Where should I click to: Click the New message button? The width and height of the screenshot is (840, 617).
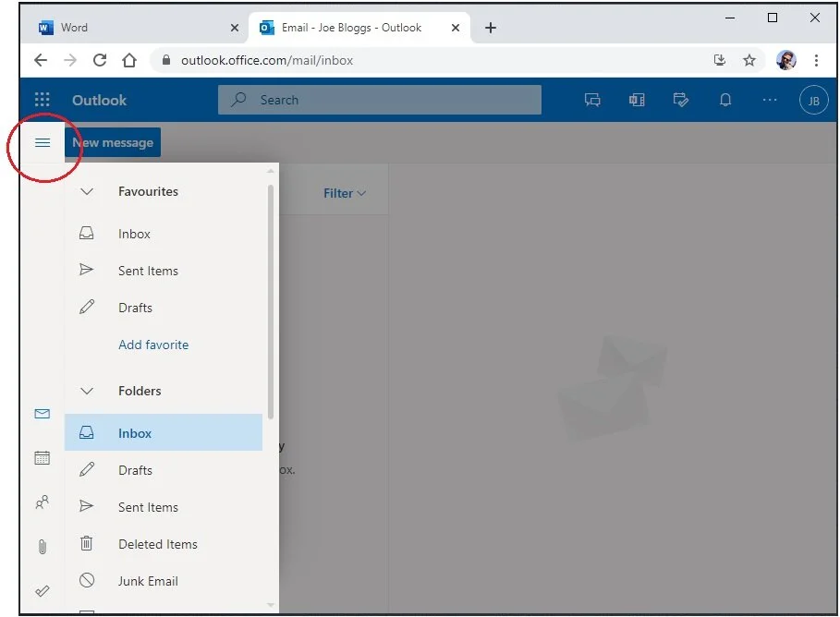pyautogui.click(x=113, y=142)
